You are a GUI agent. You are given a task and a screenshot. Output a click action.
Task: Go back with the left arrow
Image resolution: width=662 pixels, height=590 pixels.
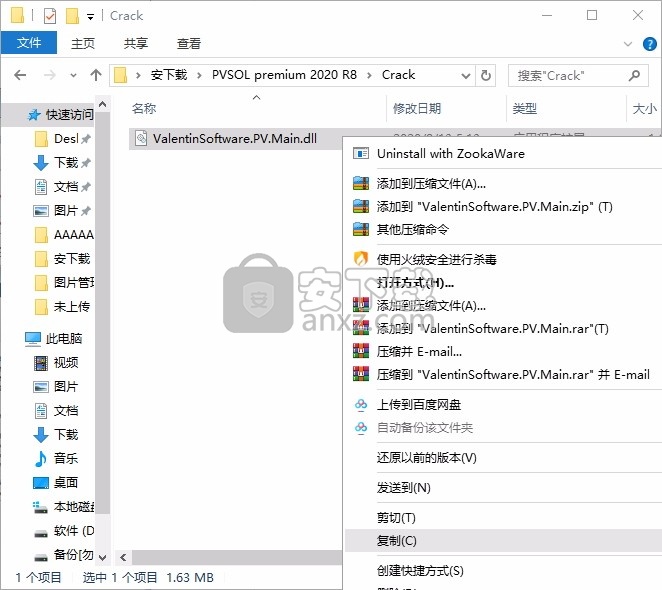[20, 76]
